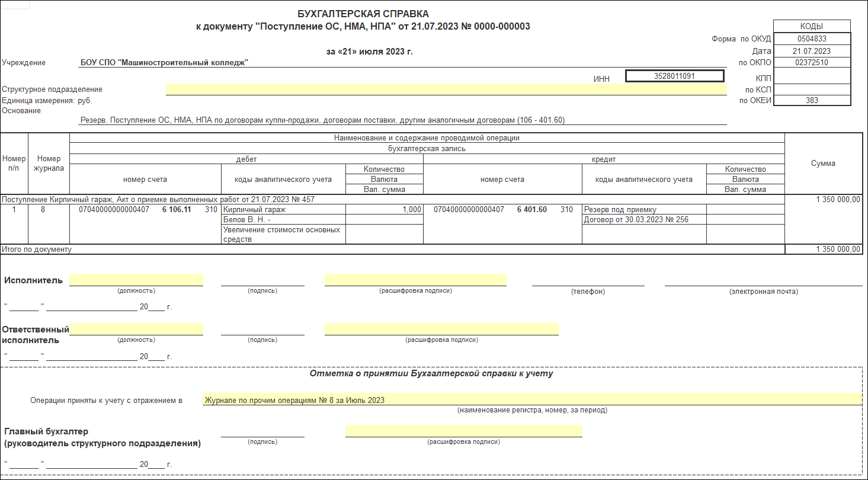Screen dimensions: 868x480
Task: Click the credit account 6 401.60
Action: pos(532,210)
